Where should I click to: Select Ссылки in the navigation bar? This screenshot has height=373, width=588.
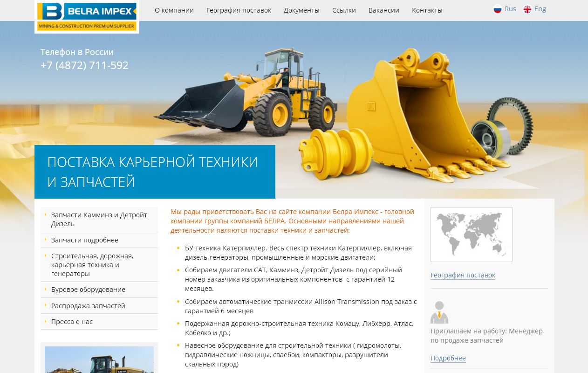[x=344, y=10]
